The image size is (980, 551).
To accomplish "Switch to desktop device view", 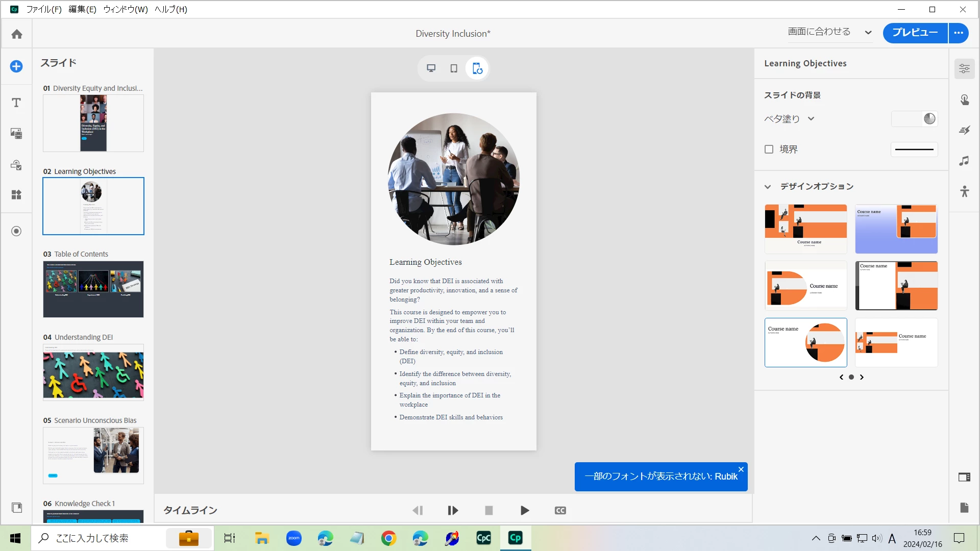I will point(431,68).
